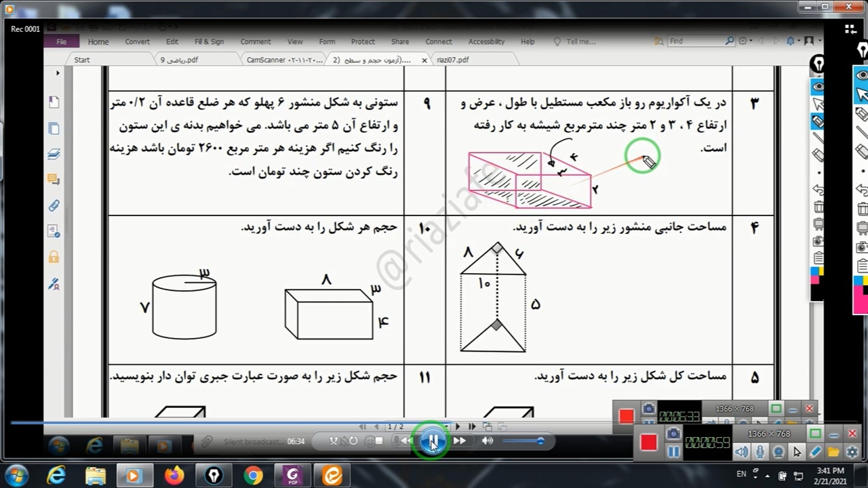Click the undo arrow in Epic Pen
This screenshot has width=868, height=488.
click(x=818, y=190)
